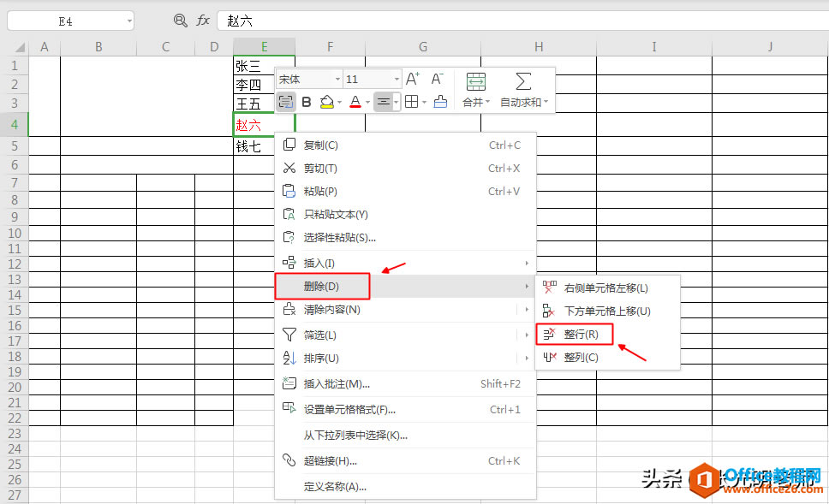Screen dimensions: 829x504
Task: Select column J header
Action: pyautogui.click(x=770, y=46)
